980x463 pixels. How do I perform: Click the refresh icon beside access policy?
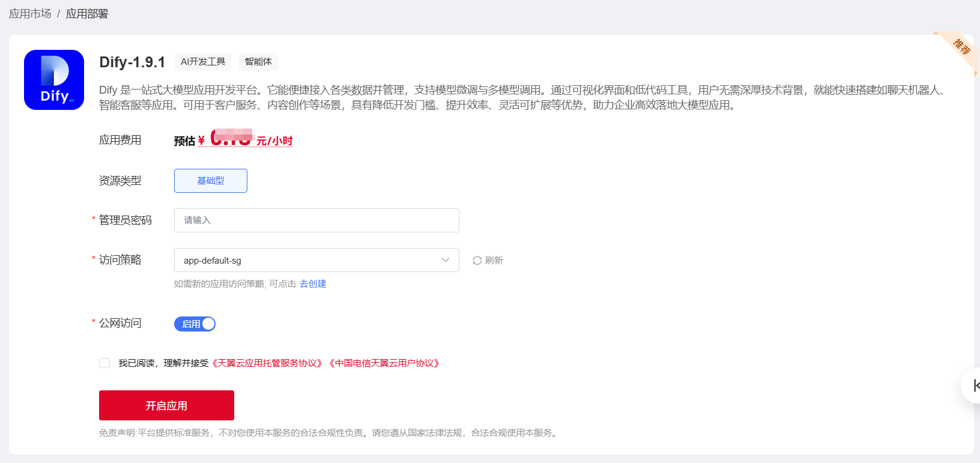(477, 261)
